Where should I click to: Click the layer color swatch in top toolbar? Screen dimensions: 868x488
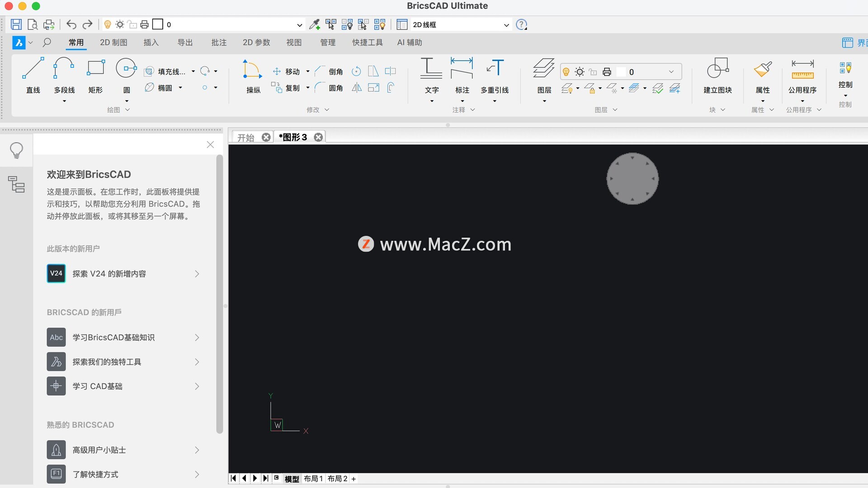[x=158, y=24]
